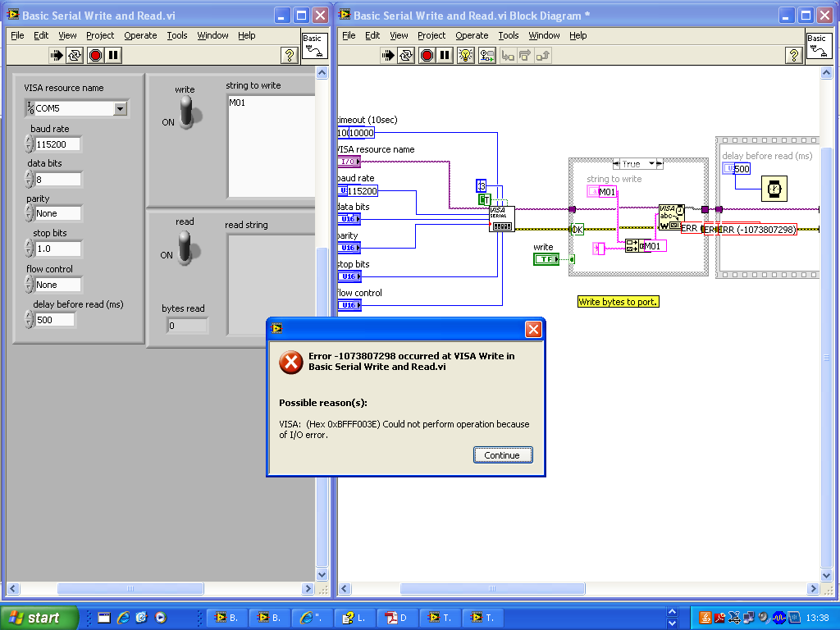This screenshot has height=630, width=840.
Task: Click the 'L.' help taskbar button
Action: (x=354, y=618)
